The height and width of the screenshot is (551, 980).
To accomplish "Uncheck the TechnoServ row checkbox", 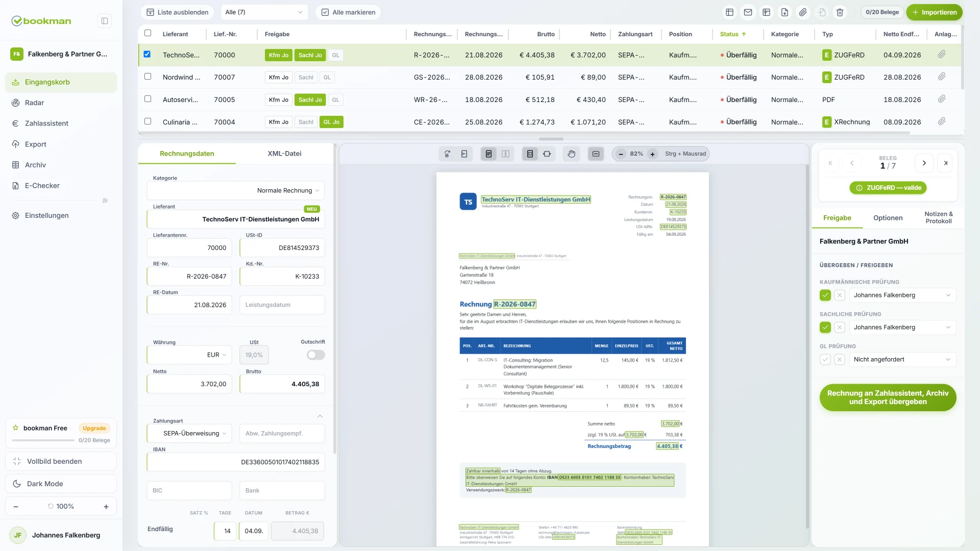I will point(147,54).
